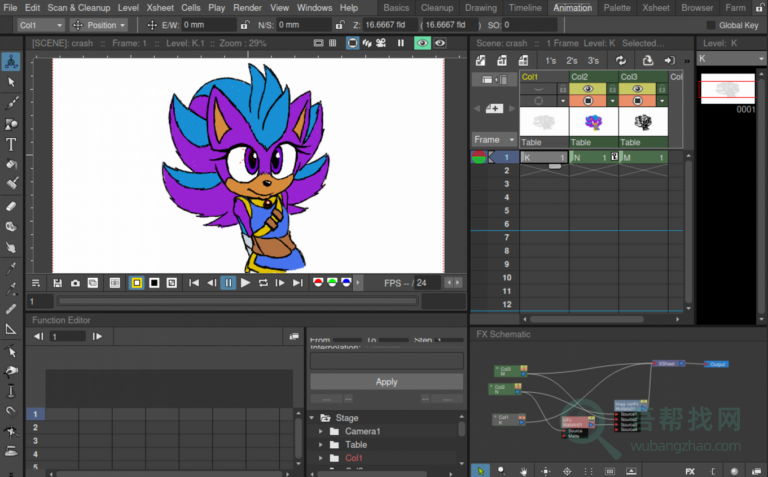
Task: Click the snapshot camera icon below the viewer
Action: [75, 283]
